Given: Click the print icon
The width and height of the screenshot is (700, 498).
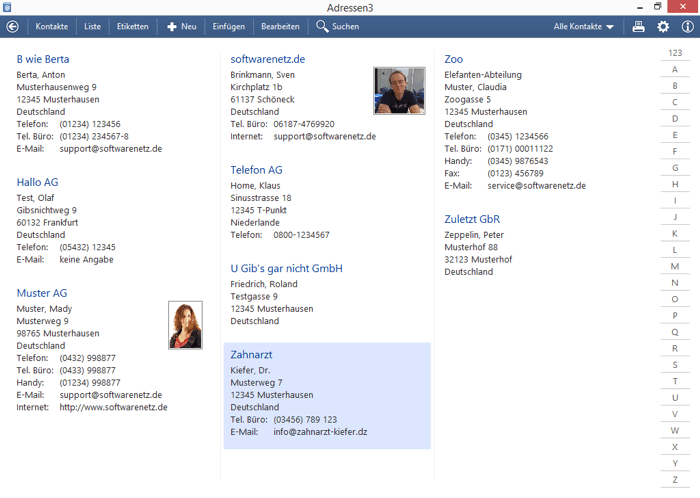Looking at the screenshot, I should tap(639, 26).
